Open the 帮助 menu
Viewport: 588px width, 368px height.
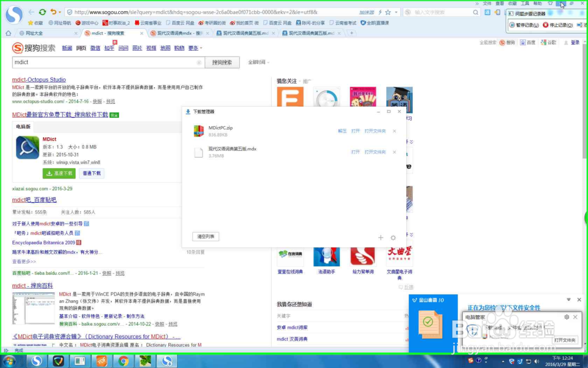537,4
